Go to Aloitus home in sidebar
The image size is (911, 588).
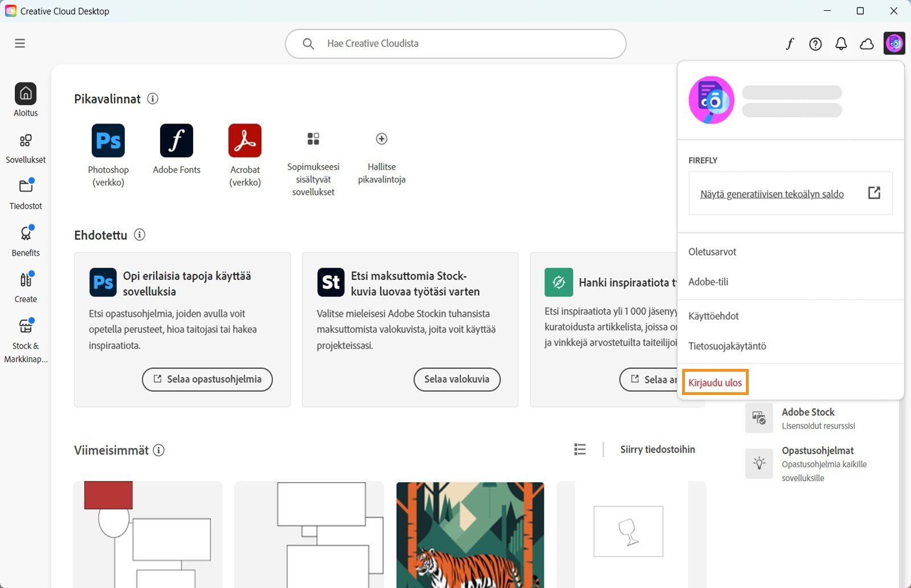[x=26, y=100]
